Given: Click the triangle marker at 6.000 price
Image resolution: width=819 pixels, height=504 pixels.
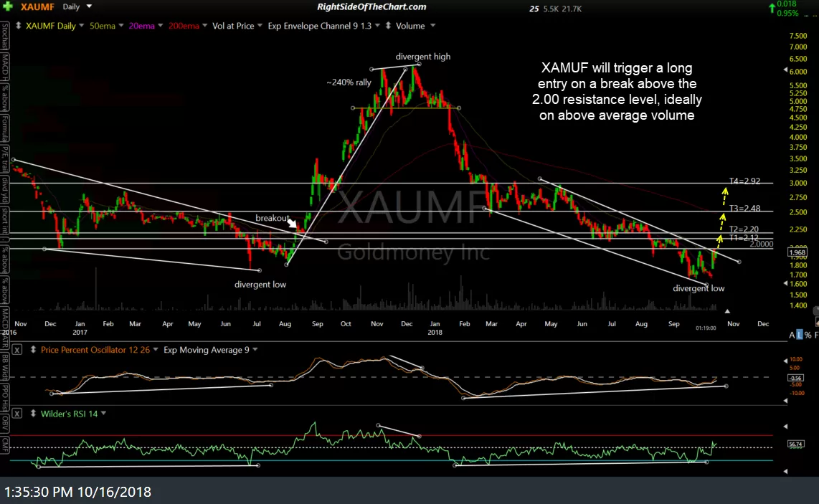Looking at the screenshot, I should (785, 70).
